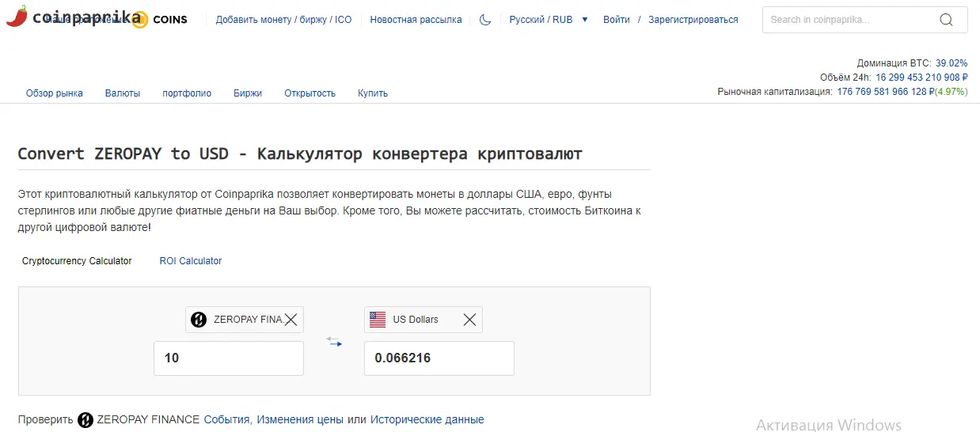Click 24h volume value link
The height and width of the screenshot is (432, 980).
(921, 78)
